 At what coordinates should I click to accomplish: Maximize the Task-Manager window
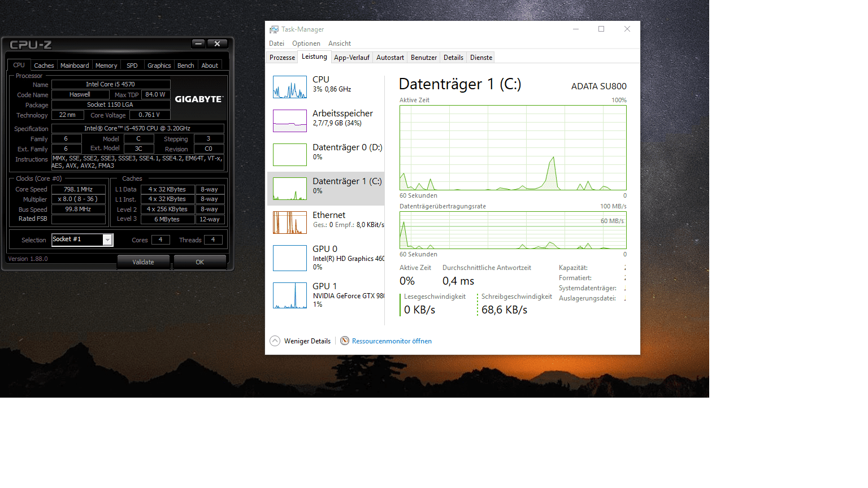click(601, 29)
